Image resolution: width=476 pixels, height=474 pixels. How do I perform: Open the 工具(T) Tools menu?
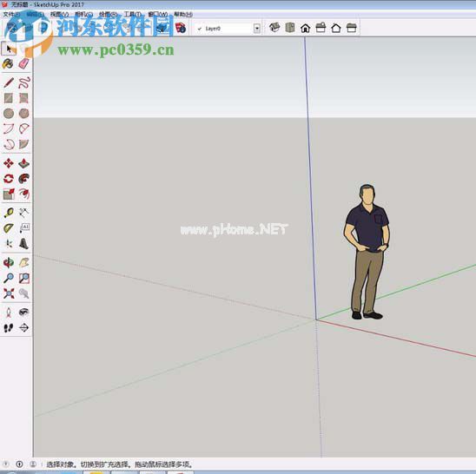(x=133, y=14)
